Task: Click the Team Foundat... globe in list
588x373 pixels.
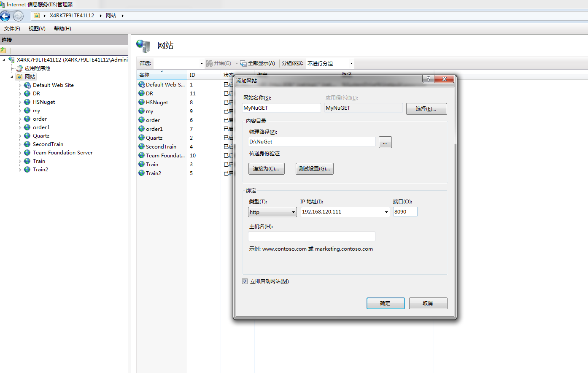Action: click(142, 155)
